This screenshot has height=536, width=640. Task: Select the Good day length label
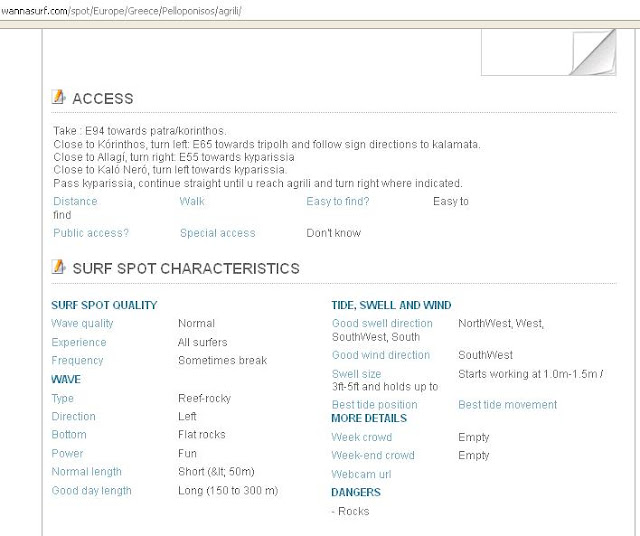pyautogui.click(x=91, y=490)
